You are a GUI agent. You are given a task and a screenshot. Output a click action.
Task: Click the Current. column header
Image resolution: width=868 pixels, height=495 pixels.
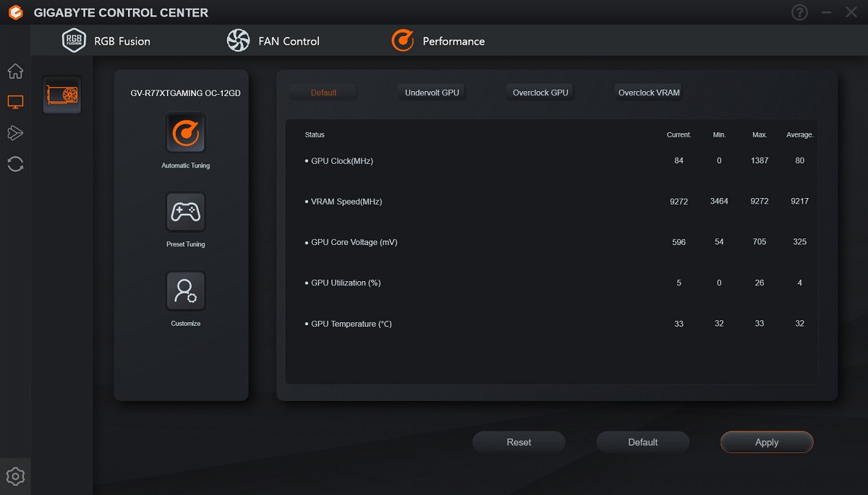679,135
